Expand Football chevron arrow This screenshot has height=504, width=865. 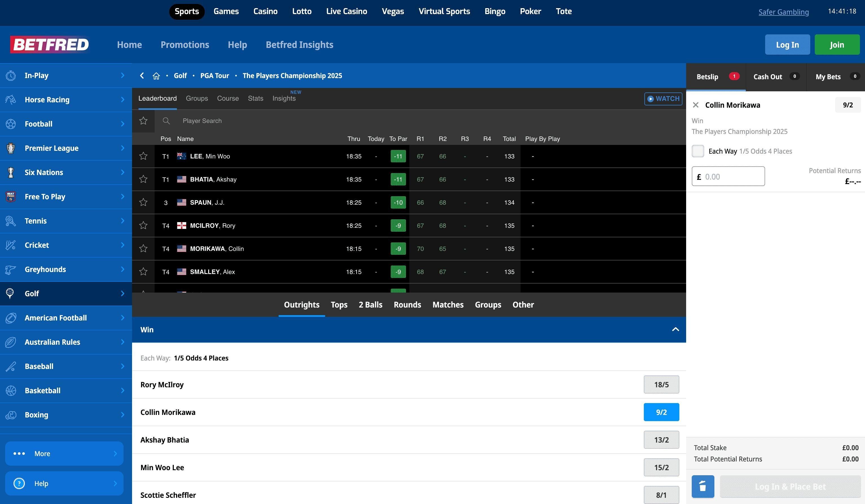click(122, 124)
